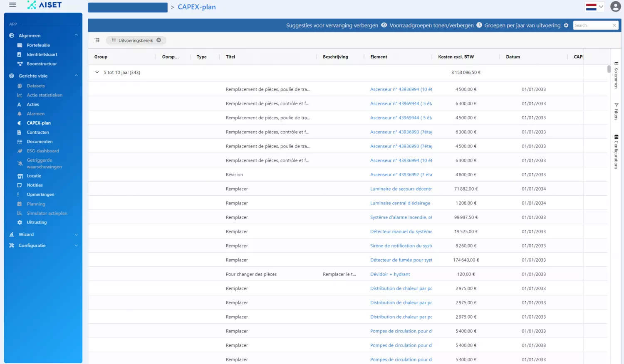This screenshot has width=624, height=364.
Task: Toggle hide replacement suggestions eye icon
Action: pos(384,25)
